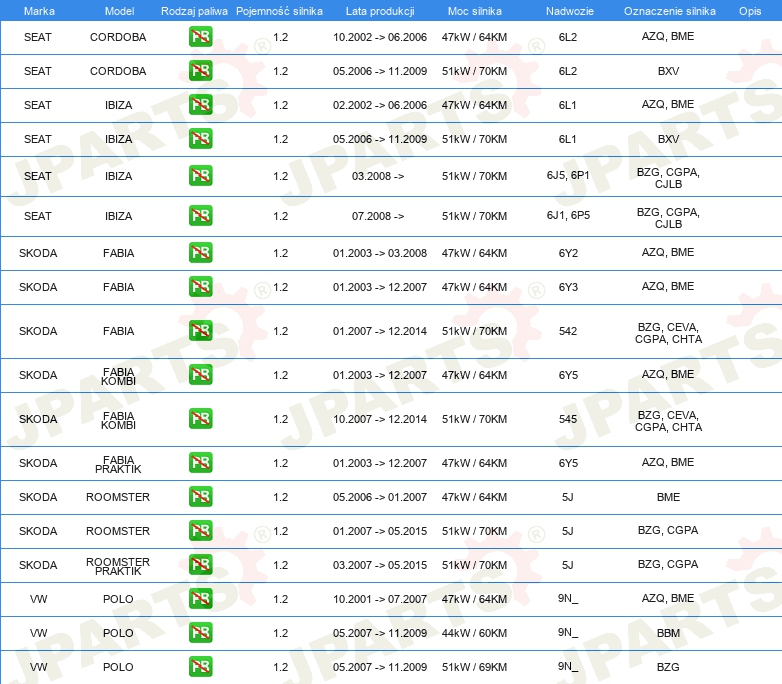Click body code 542

[568, 331]
